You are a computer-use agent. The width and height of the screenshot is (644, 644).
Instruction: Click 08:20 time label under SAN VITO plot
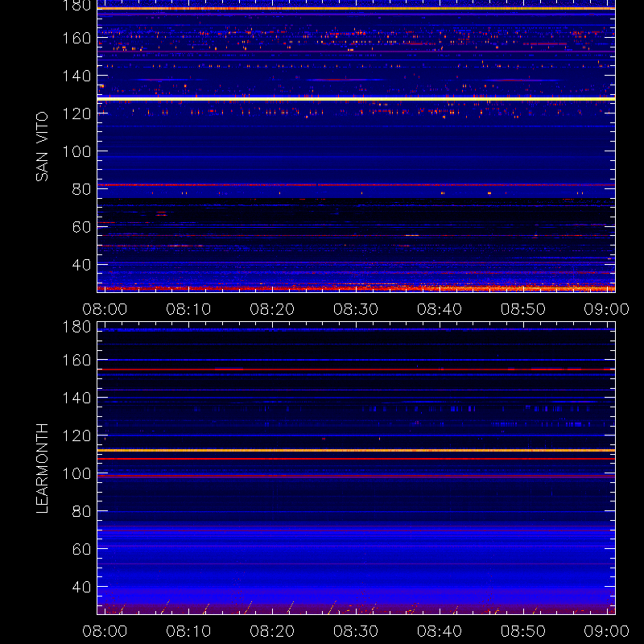tap(272, 309)
